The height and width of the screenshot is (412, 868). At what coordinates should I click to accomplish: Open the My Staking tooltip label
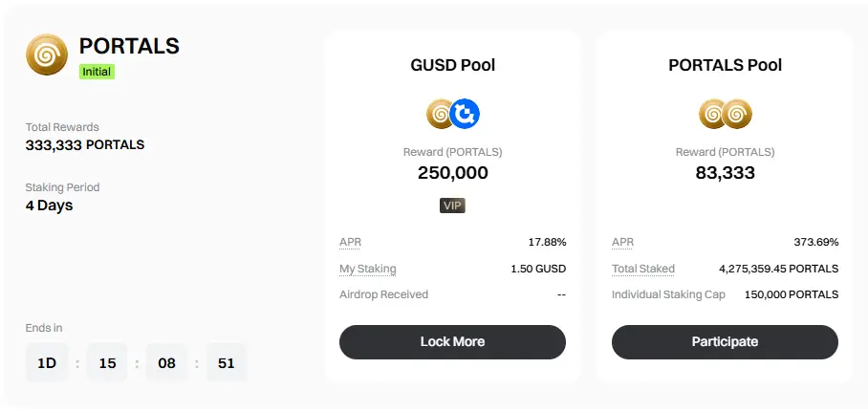pyautogui.click(x=368, y=270)
